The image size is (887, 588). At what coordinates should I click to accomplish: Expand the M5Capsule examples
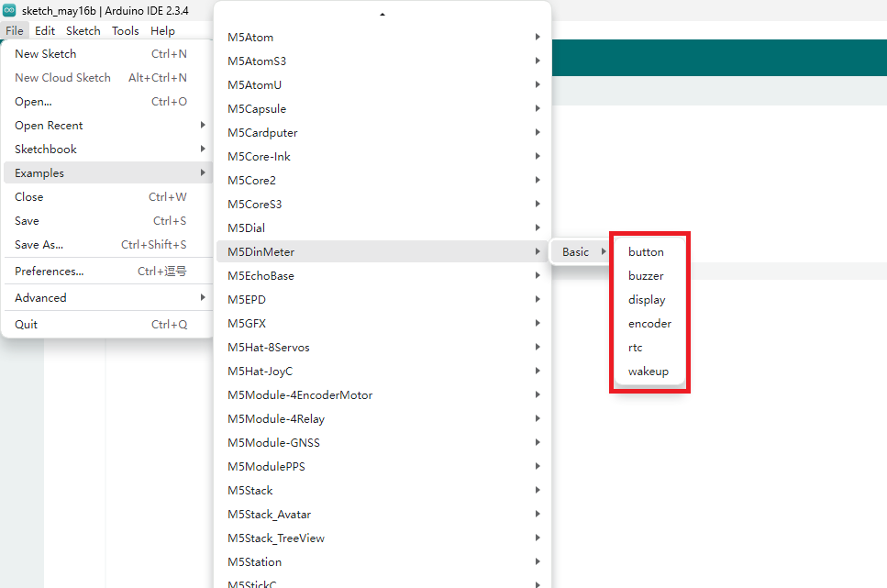point(383,108)
